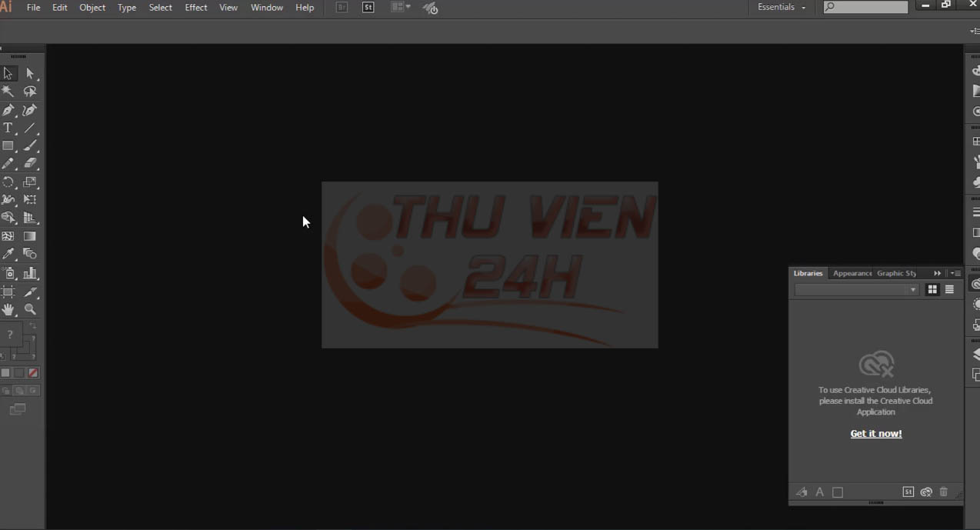Select the Curvature tool
This screenshot has width=980, height=530.
[30, 110]
